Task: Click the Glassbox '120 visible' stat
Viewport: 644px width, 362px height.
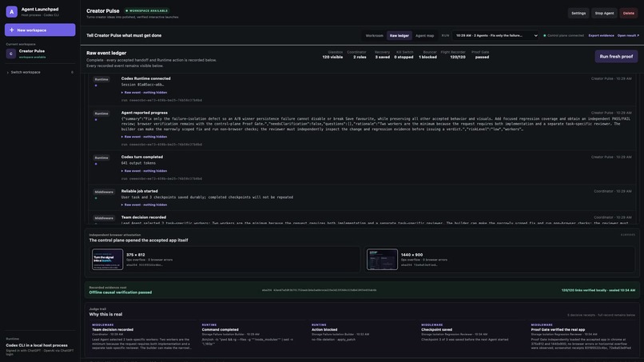Action: coord(332,54)
